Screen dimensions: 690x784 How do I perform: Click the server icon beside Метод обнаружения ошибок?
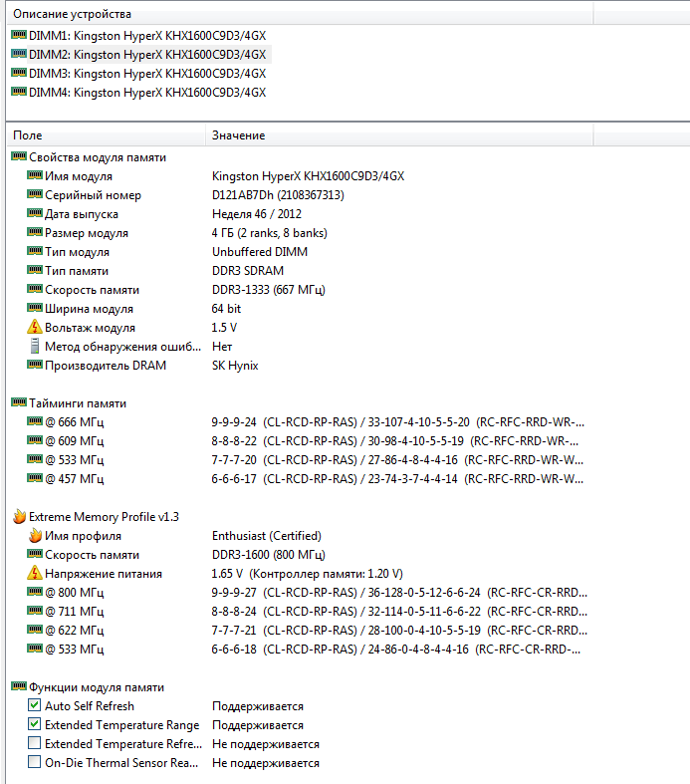(35, 346)
